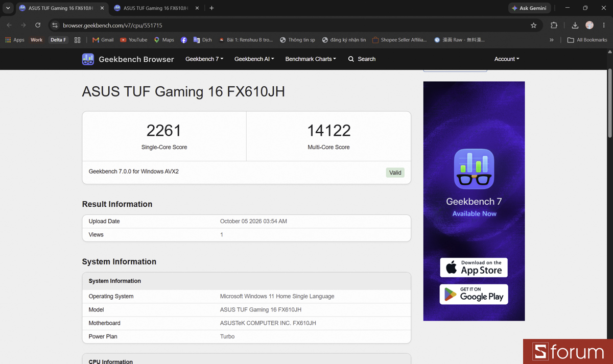
Task: Open the Thông tin sp bookmark
Action: [297, 40]
